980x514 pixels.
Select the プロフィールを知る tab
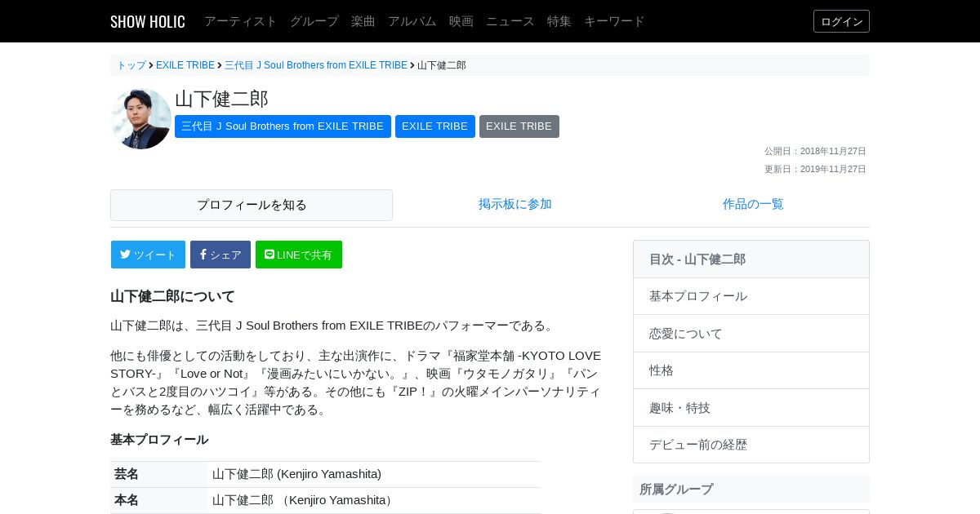coord(252,205)
